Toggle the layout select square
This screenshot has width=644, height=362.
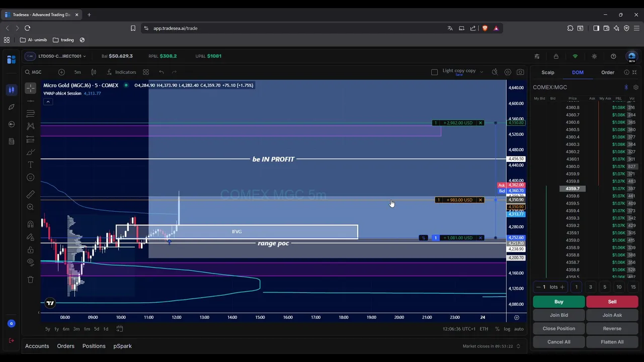point(435,72)
